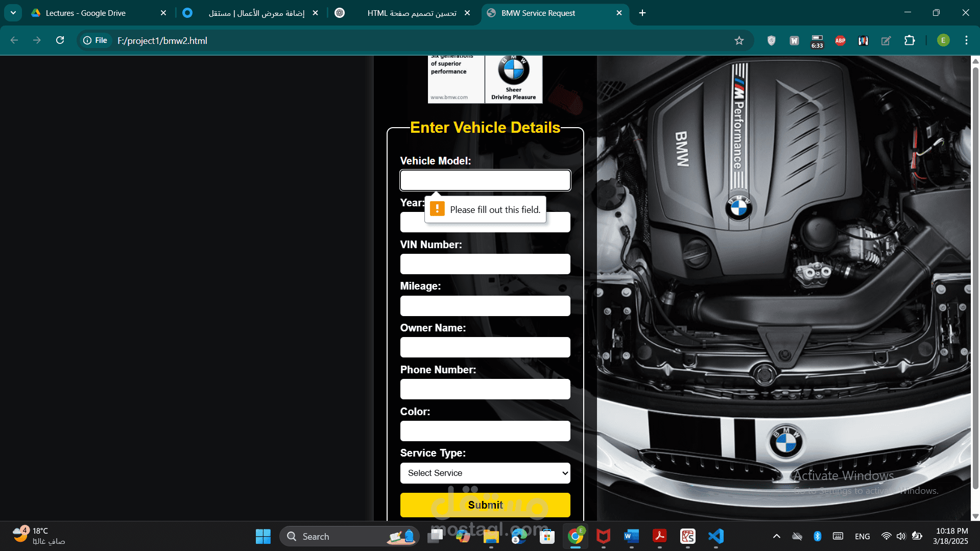
Task: Focus the Mileage input field
Action: (x=485, y=306)
